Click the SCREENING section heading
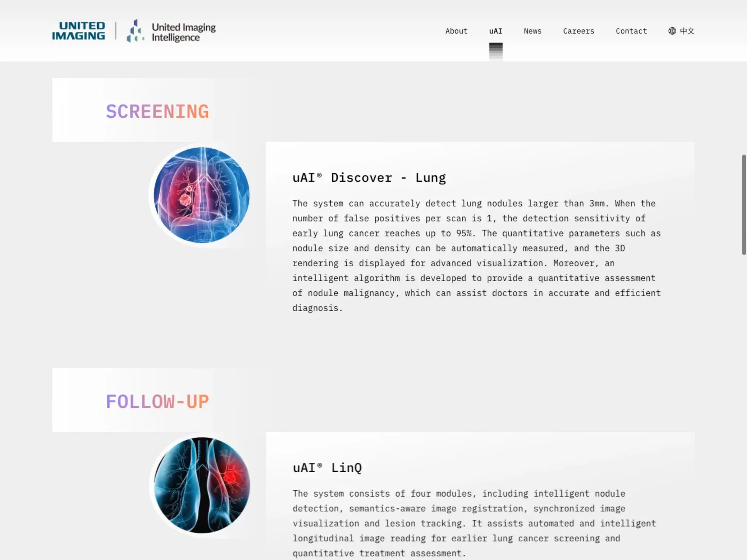The image size is (747, 560). [157, 112]
